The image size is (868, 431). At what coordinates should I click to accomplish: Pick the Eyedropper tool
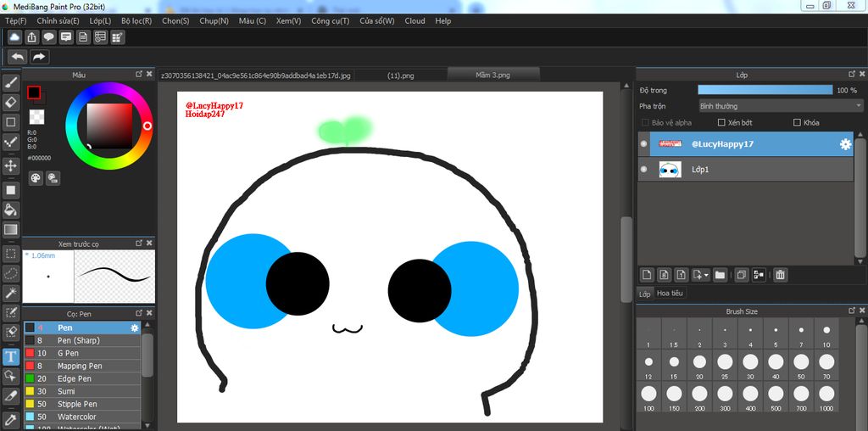[x=10, y=419]
